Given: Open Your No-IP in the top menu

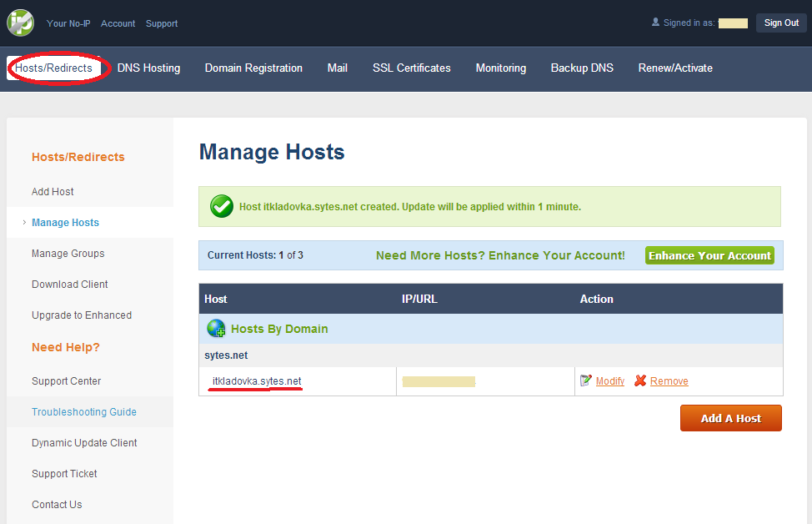Looking at the screenshot, I should [x=68, y=23].
